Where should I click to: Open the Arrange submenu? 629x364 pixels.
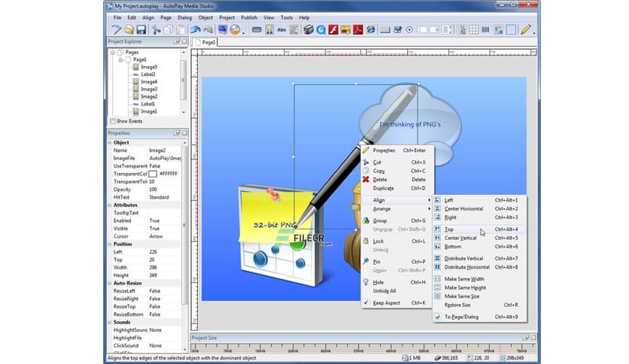(x=397, y=209)
